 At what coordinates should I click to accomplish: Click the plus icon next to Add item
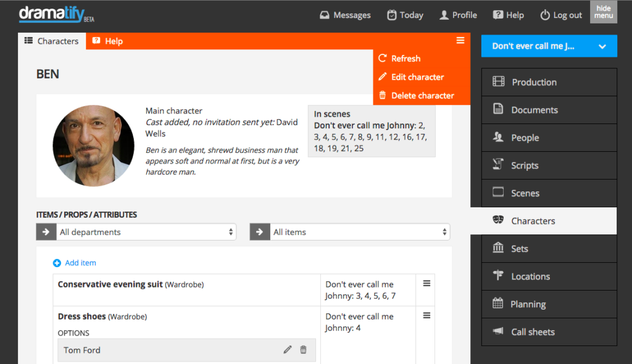(x=57, y=263)
